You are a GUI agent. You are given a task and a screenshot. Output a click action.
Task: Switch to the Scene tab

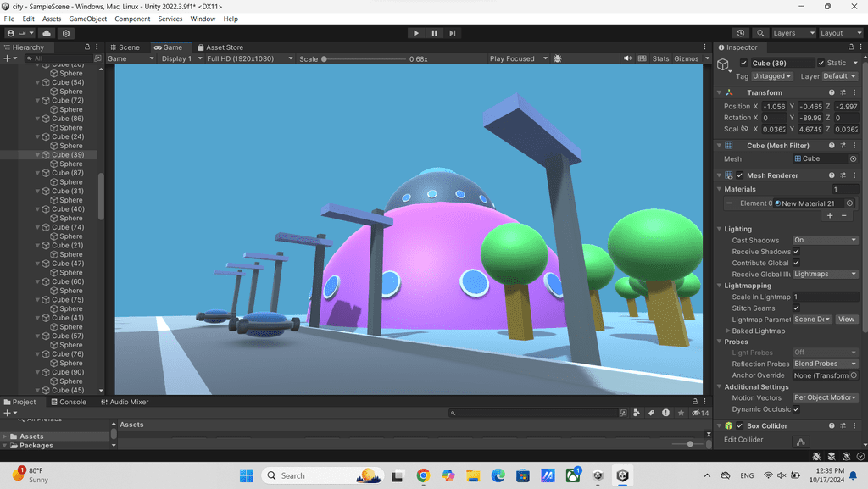125,47
